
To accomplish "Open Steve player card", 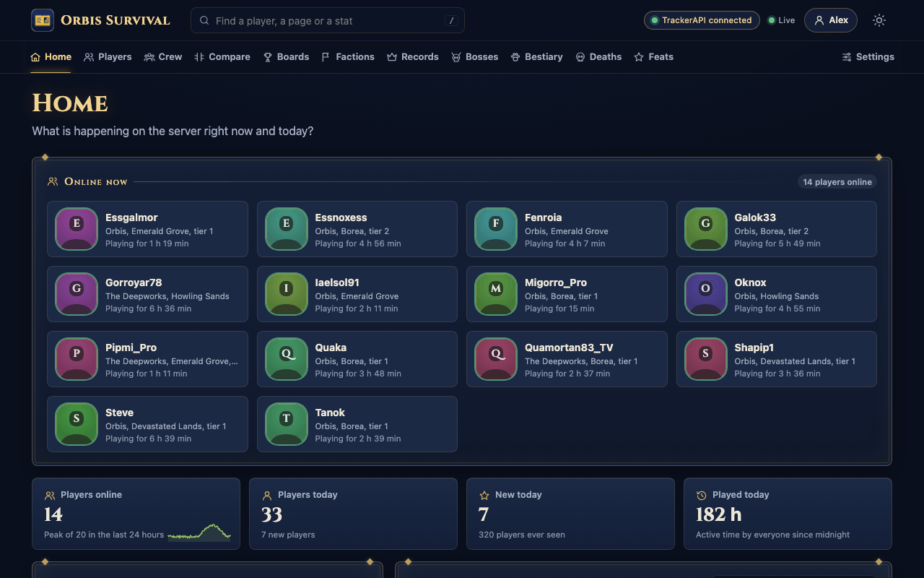I will click(x=147, y=424).
